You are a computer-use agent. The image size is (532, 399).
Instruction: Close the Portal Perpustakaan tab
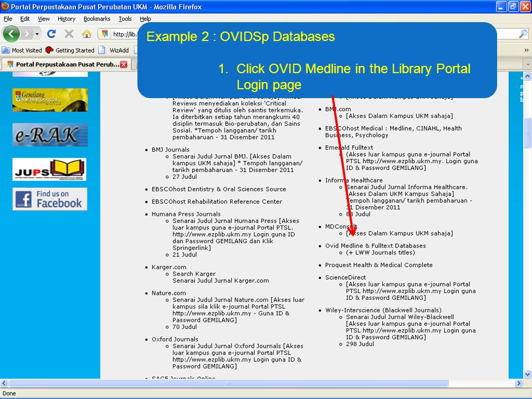pyautogui.click(x=124, y=64)
